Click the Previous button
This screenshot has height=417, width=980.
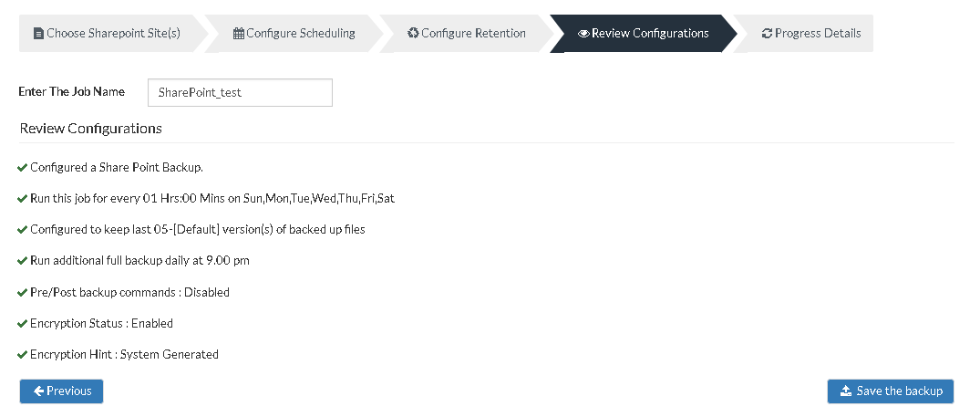pyautogui.click(x=61, y=391)
